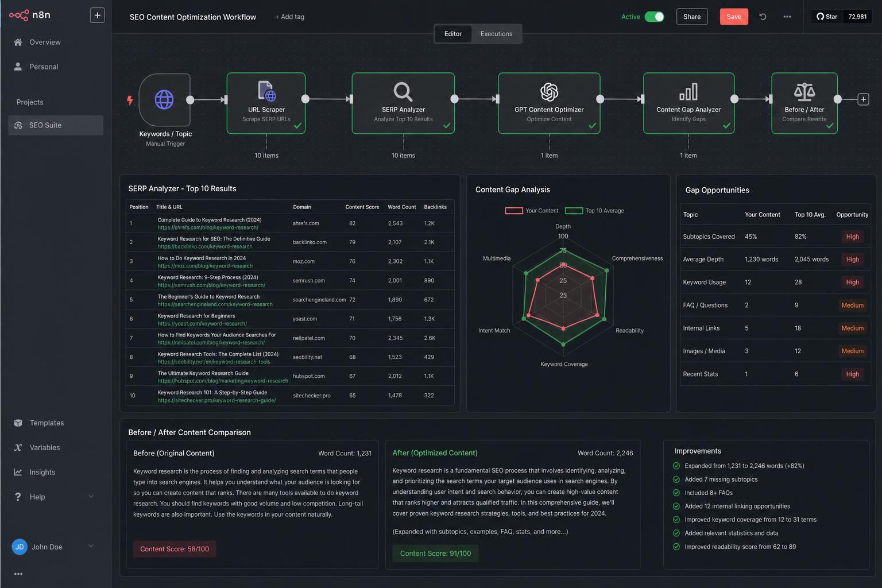Open the backlinko.com keyword-research link
This screenshot has height=588, width=882.
205,246
